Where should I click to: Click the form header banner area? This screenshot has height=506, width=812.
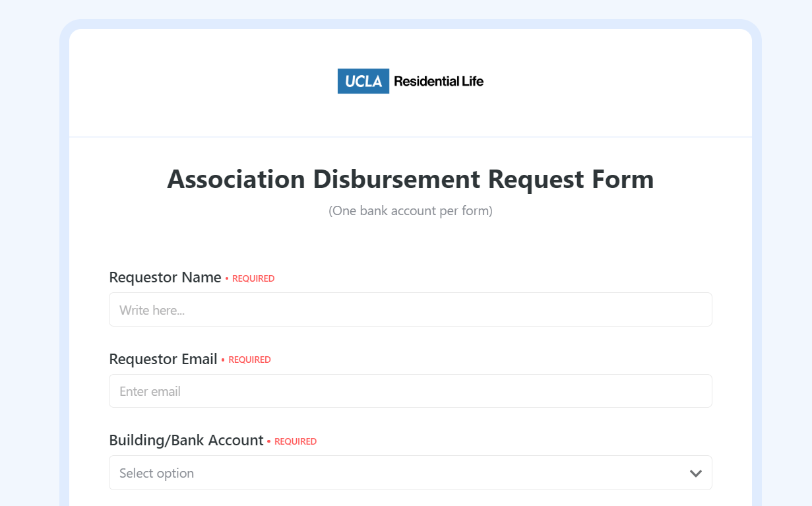coord(410,112)
